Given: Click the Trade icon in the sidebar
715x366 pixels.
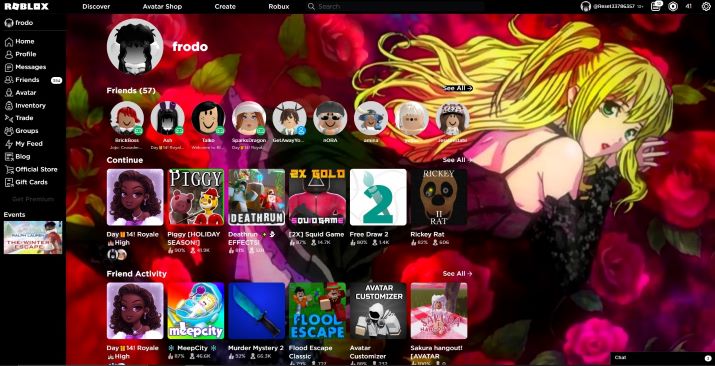Looking at the screenshot, I should 9,118.
